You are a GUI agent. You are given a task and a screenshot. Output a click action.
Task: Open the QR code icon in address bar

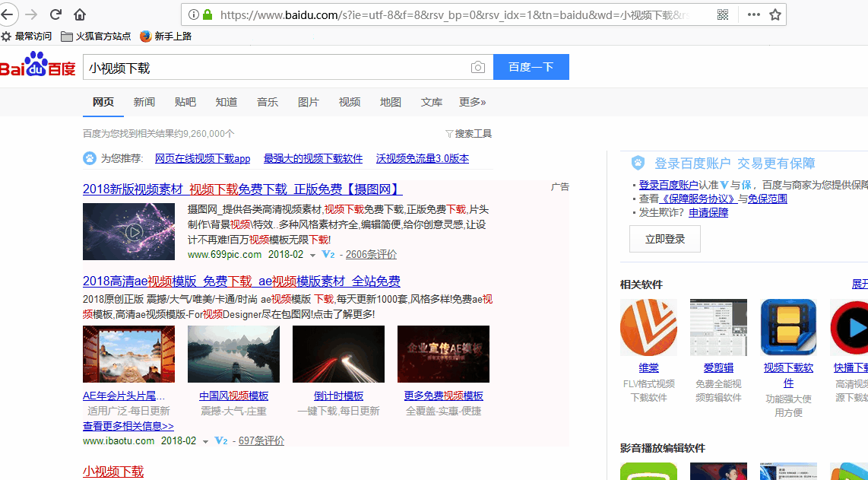coord(723,14)
